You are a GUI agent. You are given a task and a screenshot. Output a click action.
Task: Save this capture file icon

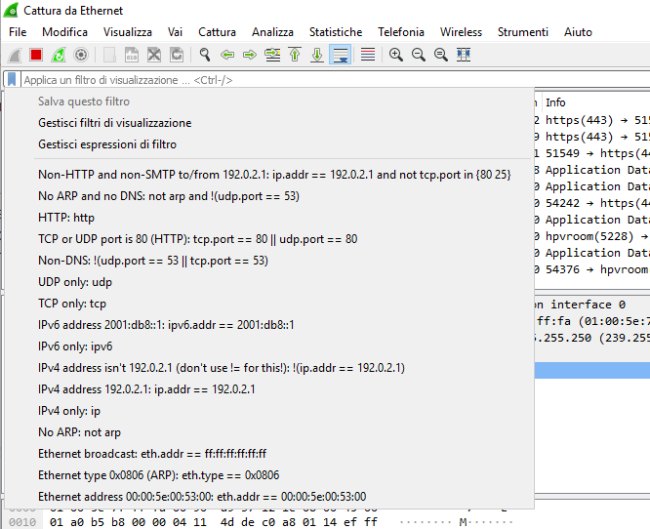(x=132, y=55)
